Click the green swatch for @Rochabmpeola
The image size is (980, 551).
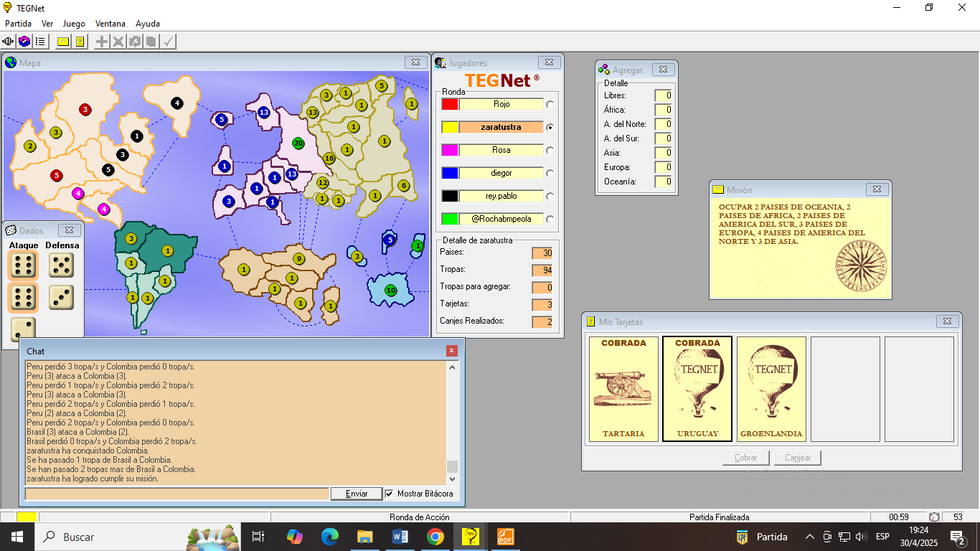(450, 219)
